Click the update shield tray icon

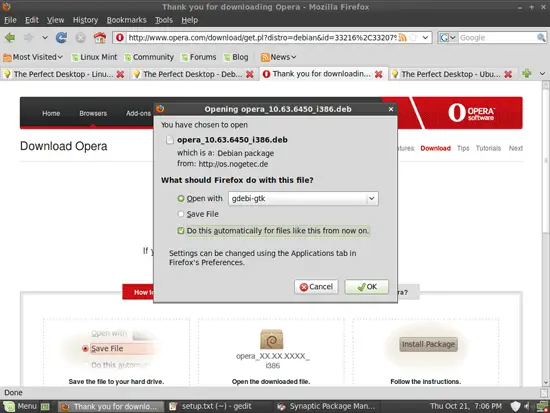[515, 406]
